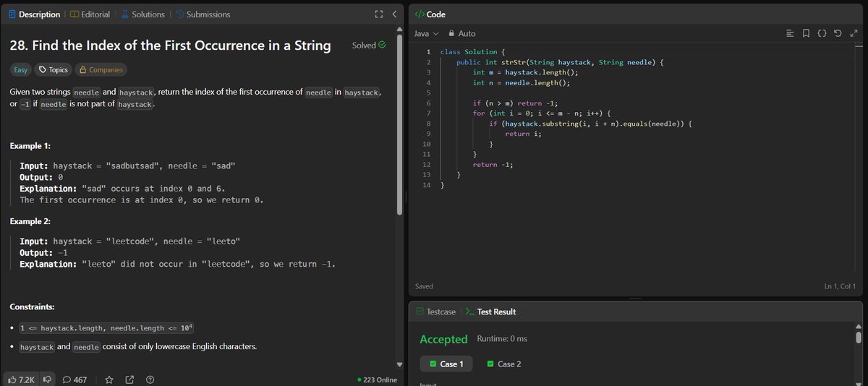868x386 pixels.
Task: Click the Ln 1, Col 1 status
Action: 840,286
